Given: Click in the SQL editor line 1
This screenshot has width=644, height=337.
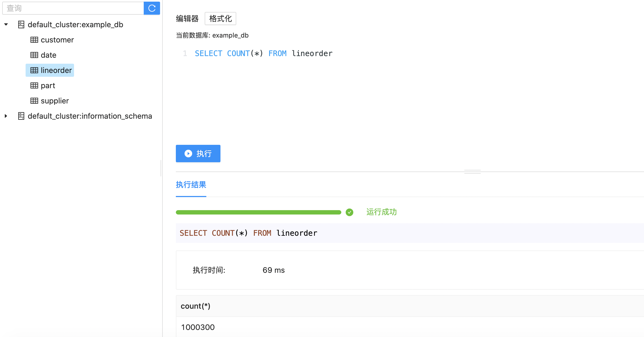Looking at the screenshot, I should click(263, 53).
